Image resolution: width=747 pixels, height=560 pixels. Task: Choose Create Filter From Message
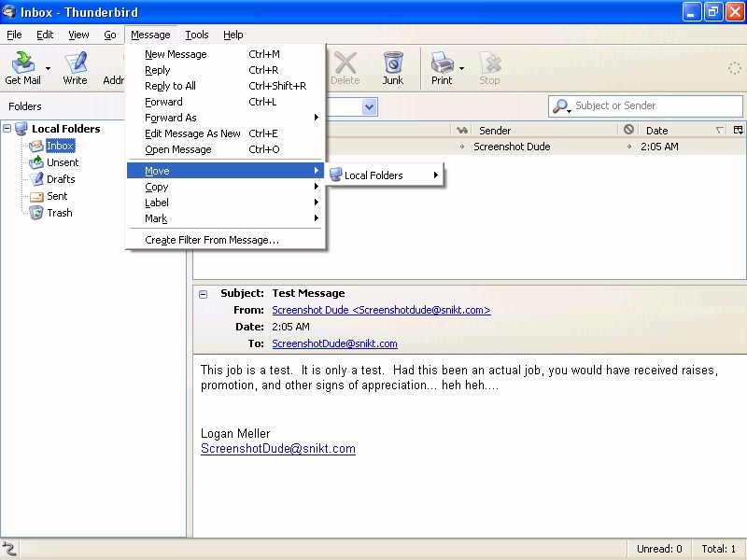point(226,240)
